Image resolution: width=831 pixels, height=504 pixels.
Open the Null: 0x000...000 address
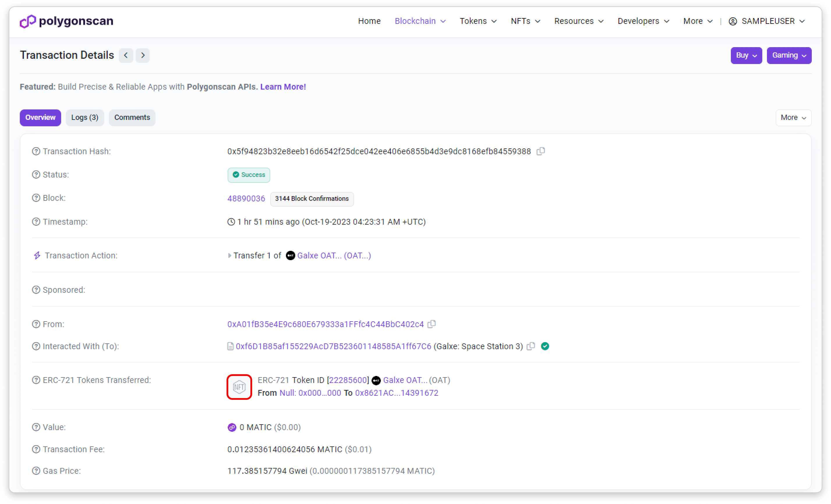pyautogui.click(x=310, y=393)
